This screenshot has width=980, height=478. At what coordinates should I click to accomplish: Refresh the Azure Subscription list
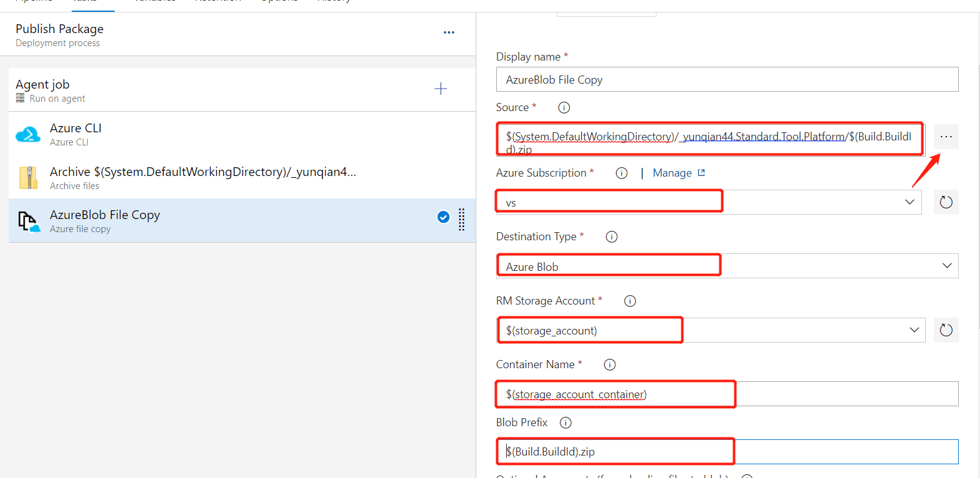(946, 202)
